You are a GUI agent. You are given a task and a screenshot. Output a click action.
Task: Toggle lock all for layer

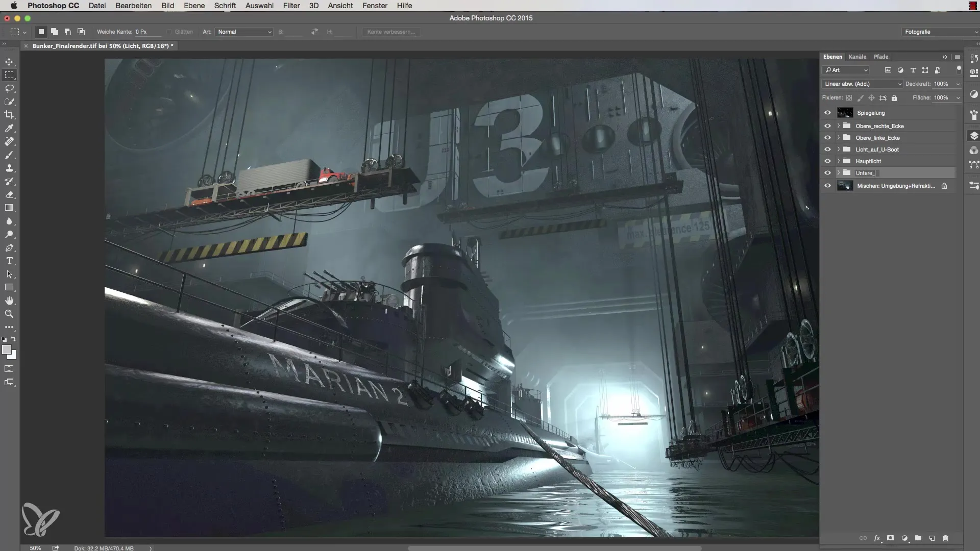pyautogui.click(x=894, y=98)
